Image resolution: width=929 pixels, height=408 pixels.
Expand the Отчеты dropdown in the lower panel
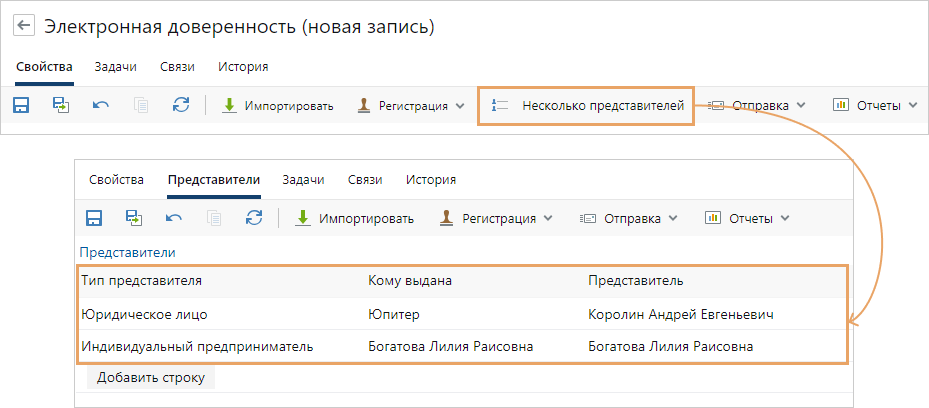pos(747,218)
